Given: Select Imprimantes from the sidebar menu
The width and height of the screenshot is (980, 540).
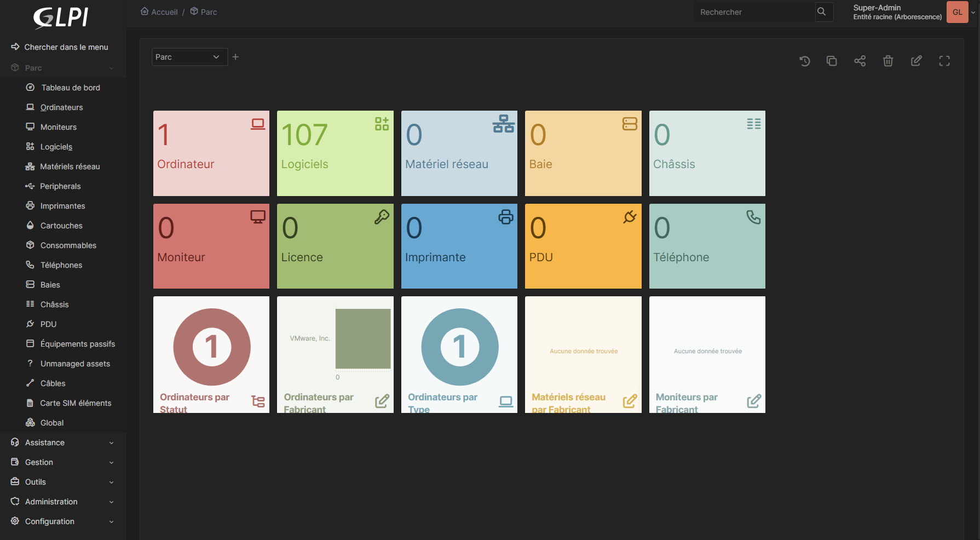Looking at the screenshot, I should coord(62,206).
